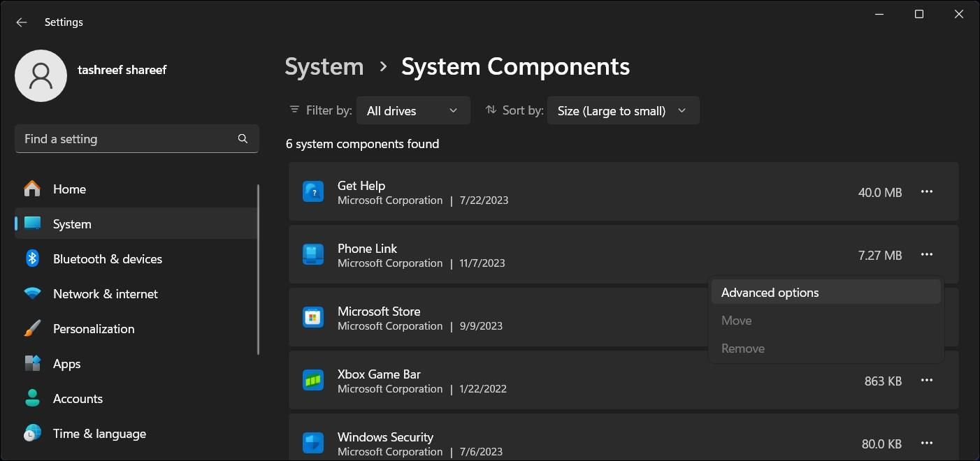980x461 pixels.
Task: Select the Microsoft Store icon
Action: (312, 316)
